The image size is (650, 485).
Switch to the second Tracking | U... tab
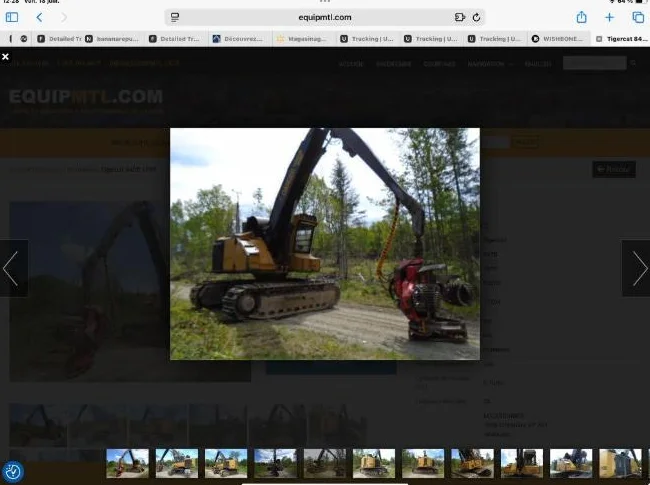pyautogui.click(x=430, y=39)
